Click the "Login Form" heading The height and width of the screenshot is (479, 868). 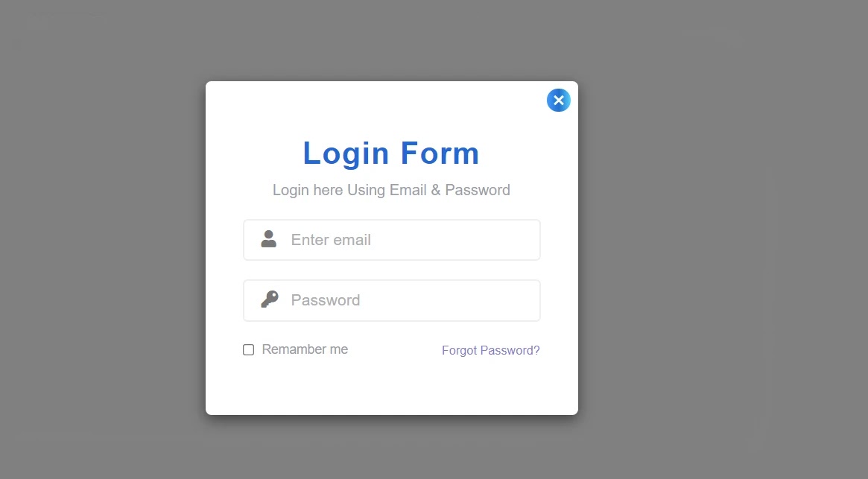tap(391, 153)
